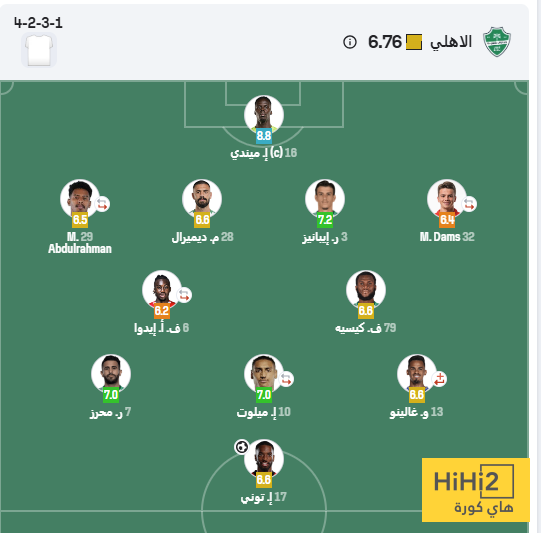Click injury substitution icon beside number 13
Image resolution: width=541 pixels, height=533 pixels.
pos(439,379)
